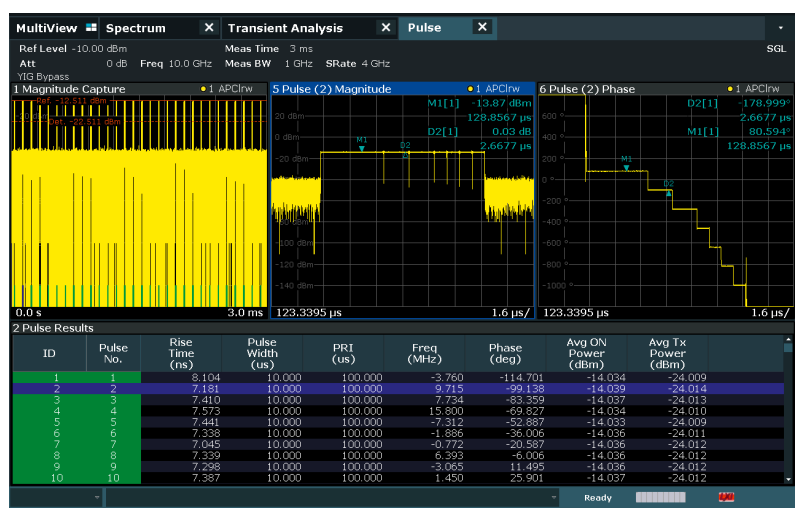Click the SRate 4 GHz setting
Screen dimensions: 805x518
357,64
